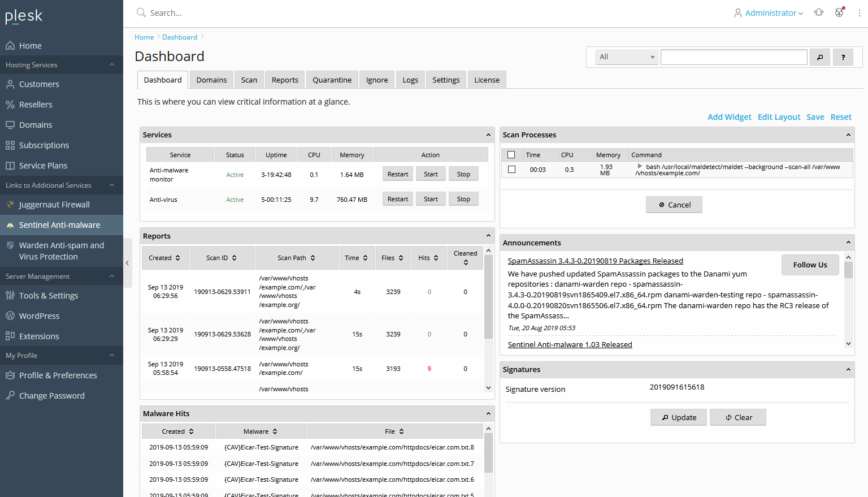Cancel the scan process

click(674, 205)
